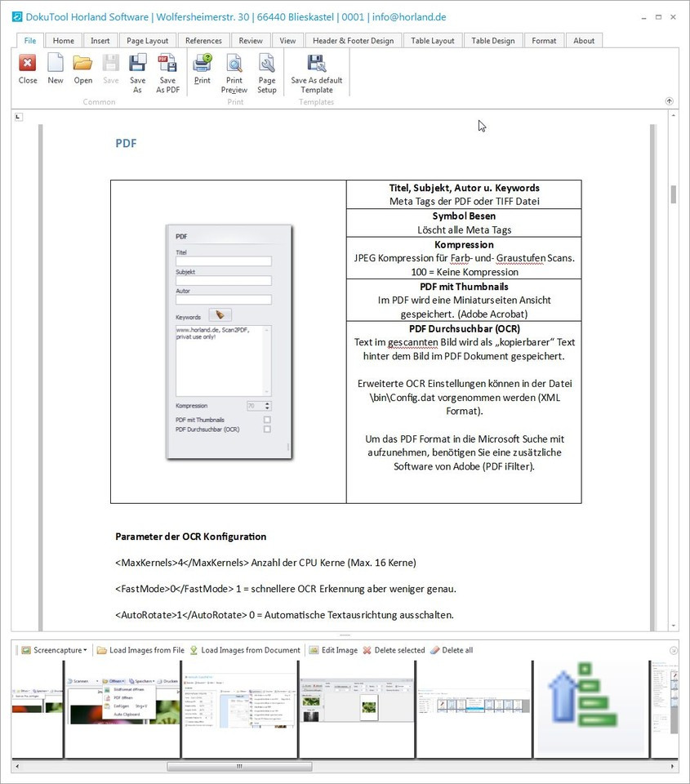Choose Save As in the ribbon
This screenshot has height=784, width=690.
137,73
